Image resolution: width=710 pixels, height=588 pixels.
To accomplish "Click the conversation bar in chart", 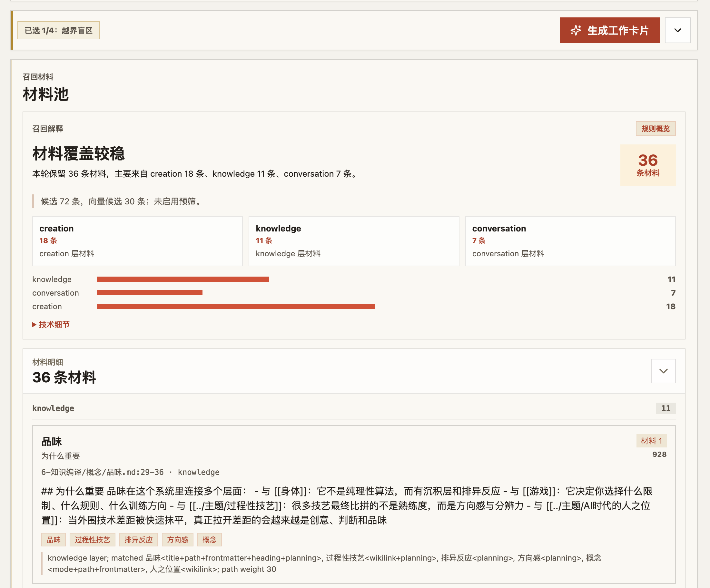I will pos(149,293).
